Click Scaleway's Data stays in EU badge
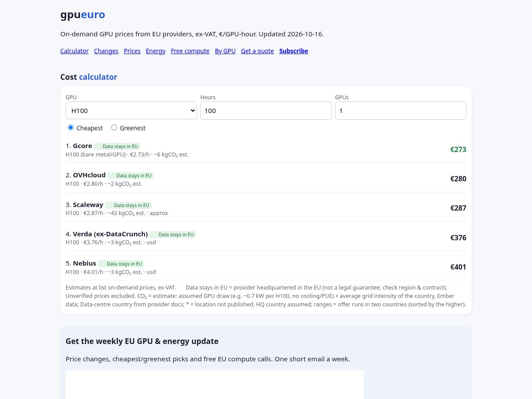 click(128, 205)
